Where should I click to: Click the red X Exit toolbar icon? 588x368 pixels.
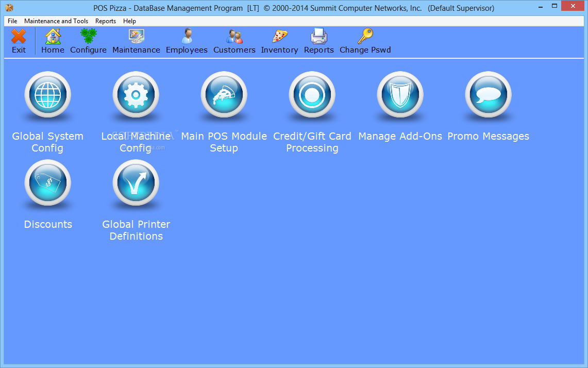click(19, 37)
